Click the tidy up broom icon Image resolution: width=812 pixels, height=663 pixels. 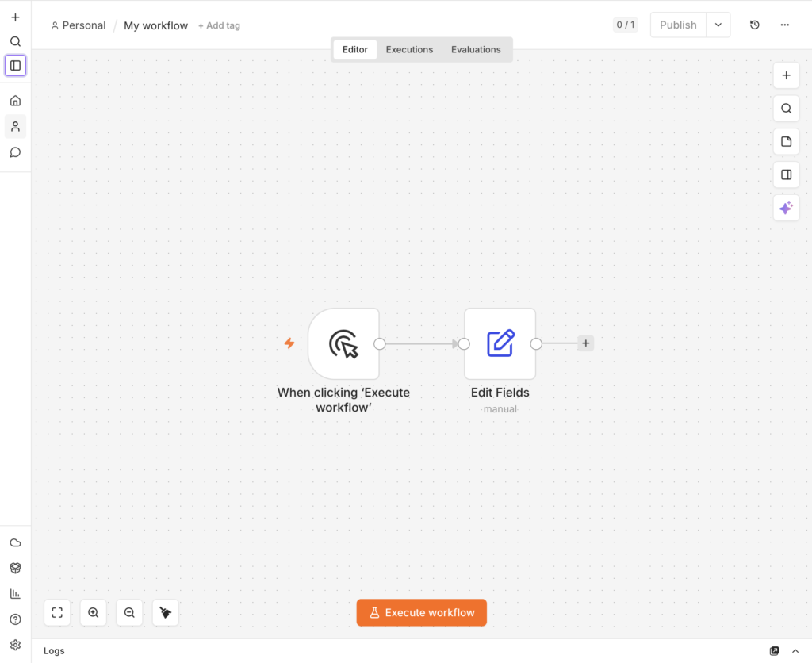tap(166, 613)
